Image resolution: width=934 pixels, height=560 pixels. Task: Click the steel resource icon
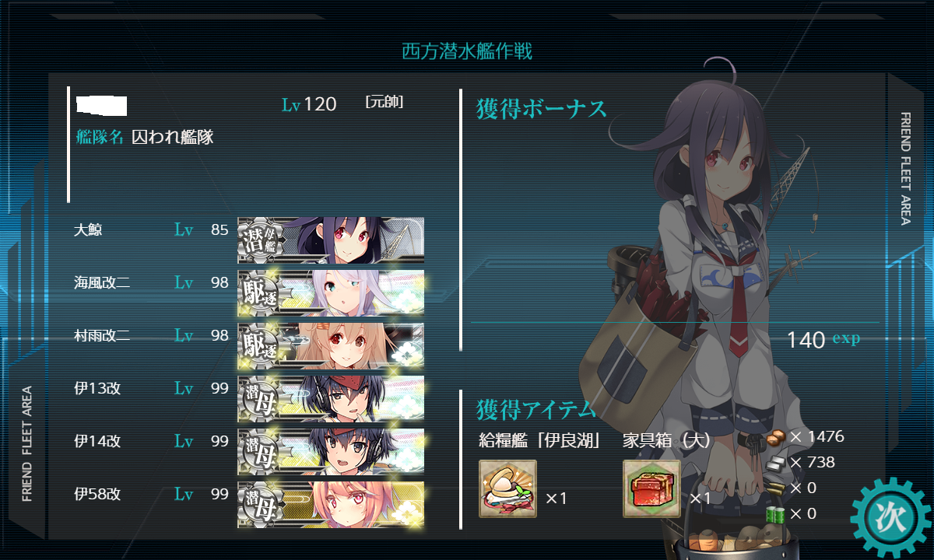[776, 463]
